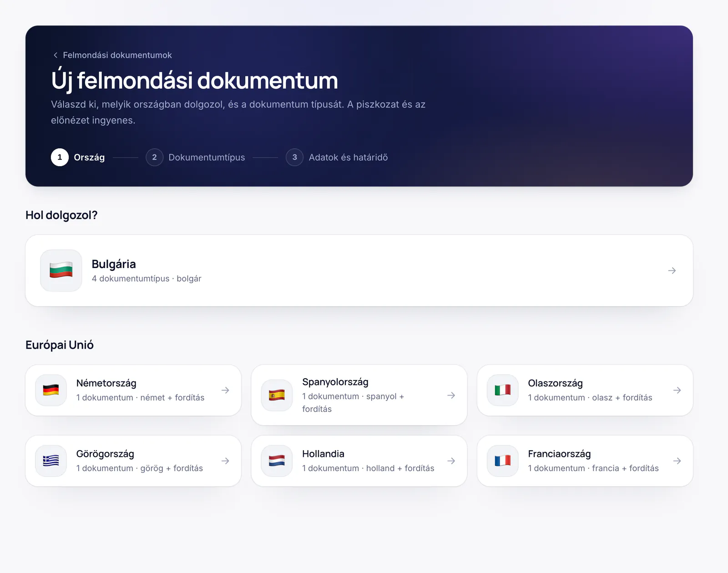Screen dimensions: 728x573
Task: Click the arrow on the Hollandia card
Action: (x=451, y=461)
